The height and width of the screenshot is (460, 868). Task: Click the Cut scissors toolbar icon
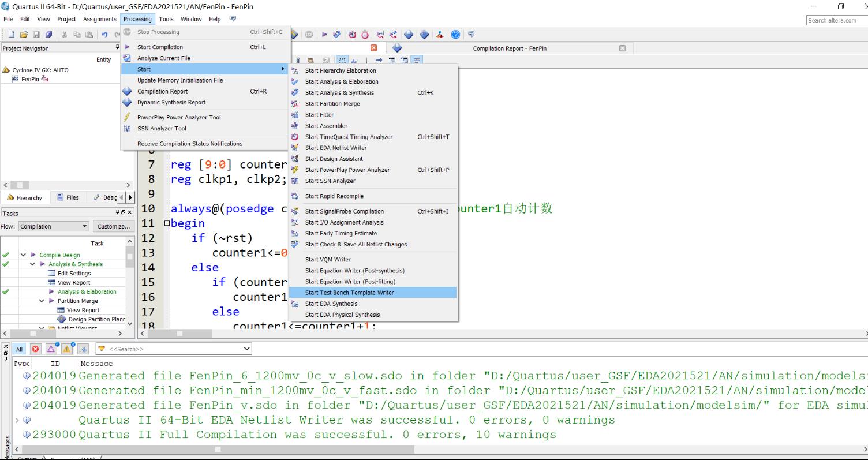tap(65, 35)
